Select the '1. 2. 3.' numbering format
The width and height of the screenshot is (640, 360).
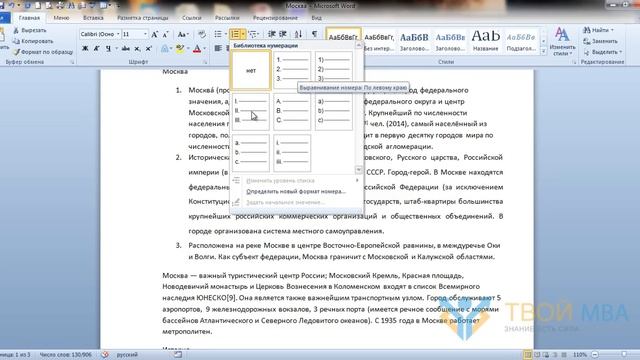[292, 70]
